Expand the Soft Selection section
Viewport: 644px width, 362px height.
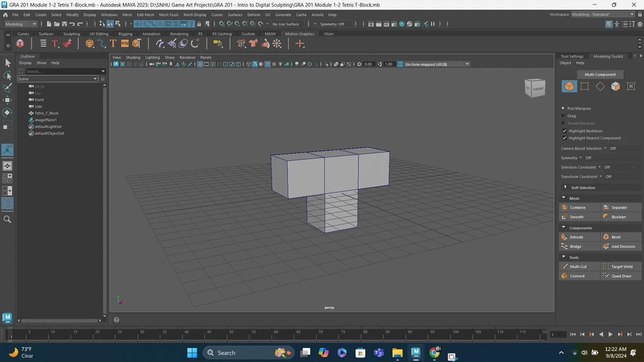(583, 187)
